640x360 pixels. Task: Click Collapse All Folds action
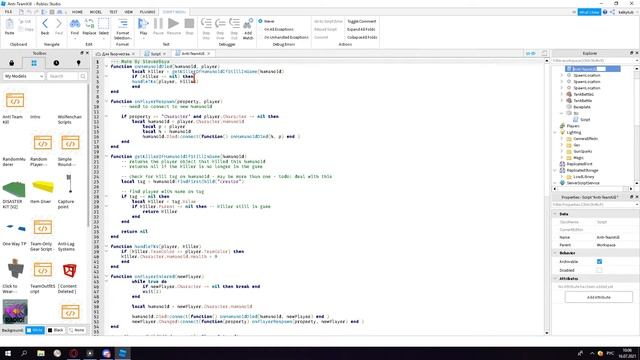362,37
